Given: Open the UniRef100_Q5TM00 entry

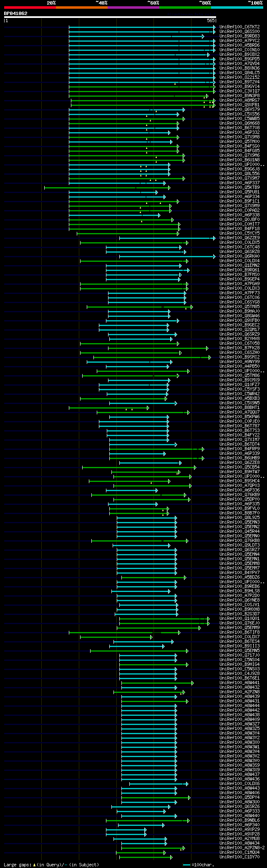Looking at the screenshot, I should (x=239, y=141).
